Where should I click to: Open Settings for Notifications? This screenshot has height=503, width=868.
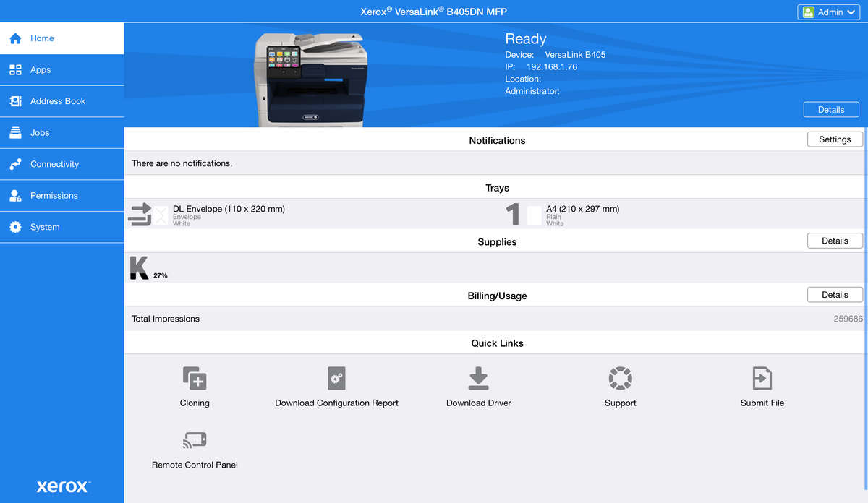click(835, 139)
